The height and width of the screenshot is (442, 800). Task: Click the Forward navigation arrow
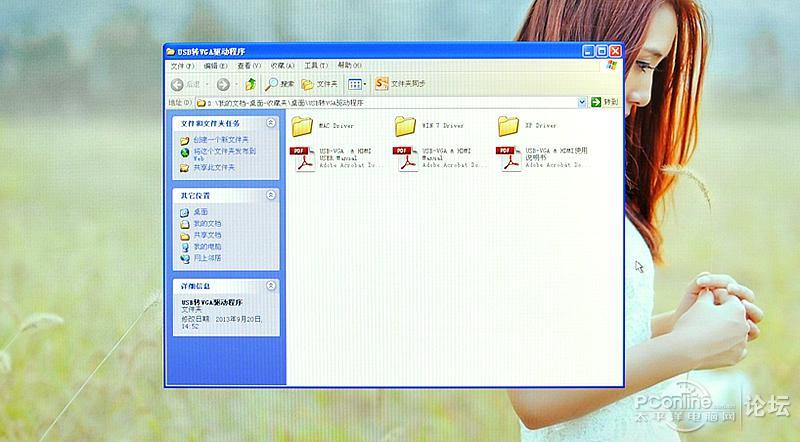coord(223,84)
